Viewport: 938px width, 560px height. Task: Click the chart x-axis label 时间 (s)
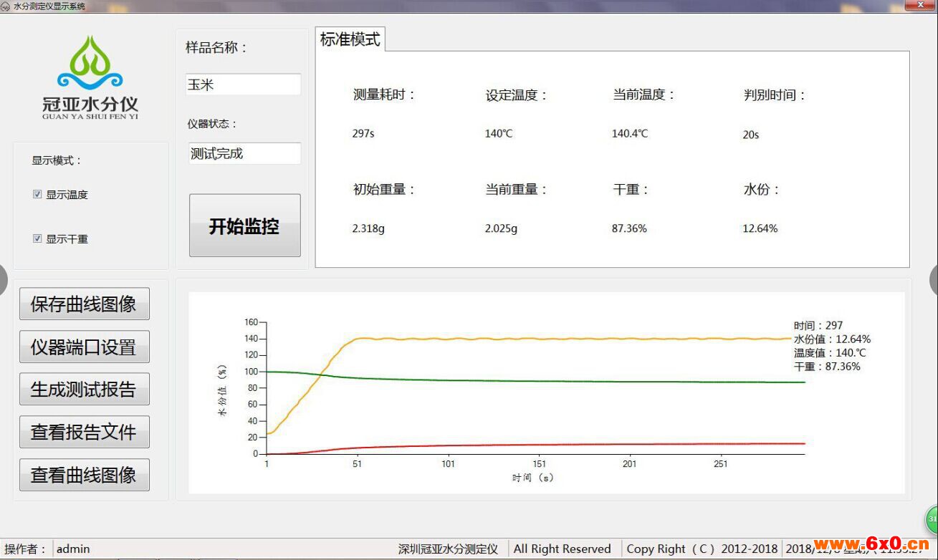(533, 478)
